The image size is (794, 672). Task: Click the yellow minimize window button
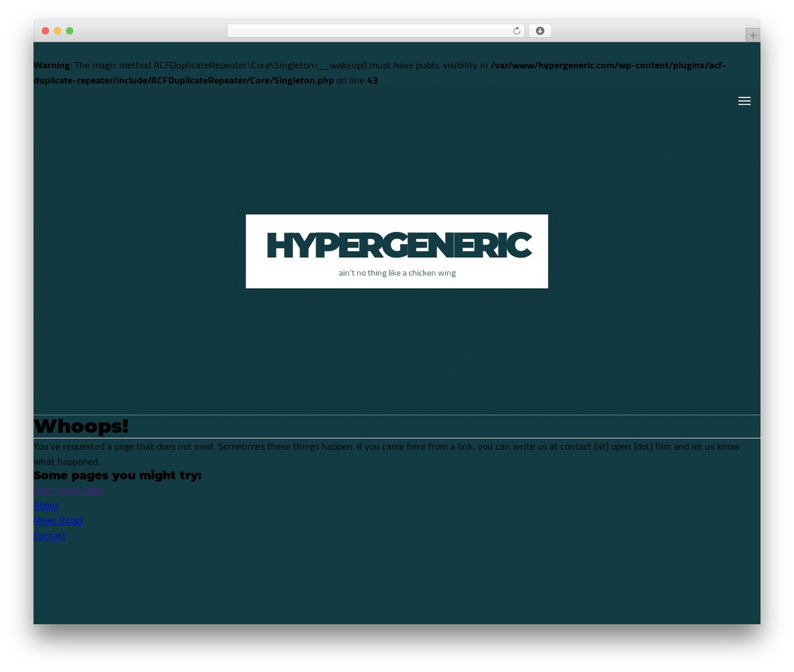pos(57,31)
